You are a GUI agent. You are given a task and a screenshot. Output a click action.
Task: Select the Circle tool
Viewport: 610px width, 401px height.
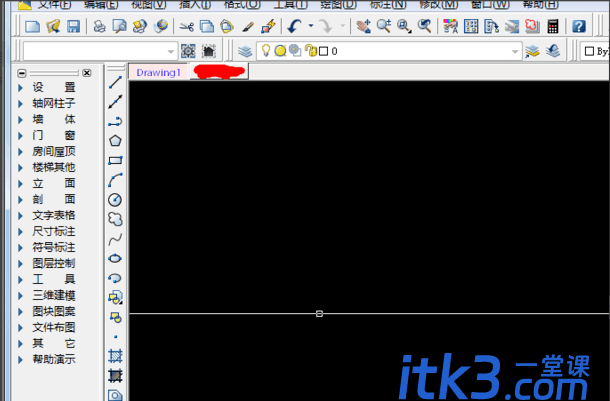click(115, 200)
